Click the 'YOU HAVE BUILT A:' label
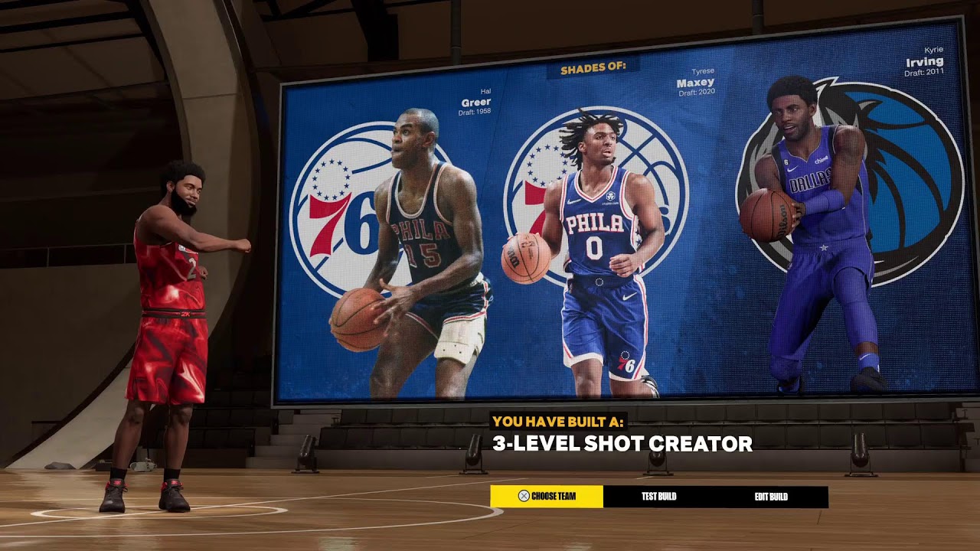The width and height of the screenshot is (980, 551). click(558, 422)
